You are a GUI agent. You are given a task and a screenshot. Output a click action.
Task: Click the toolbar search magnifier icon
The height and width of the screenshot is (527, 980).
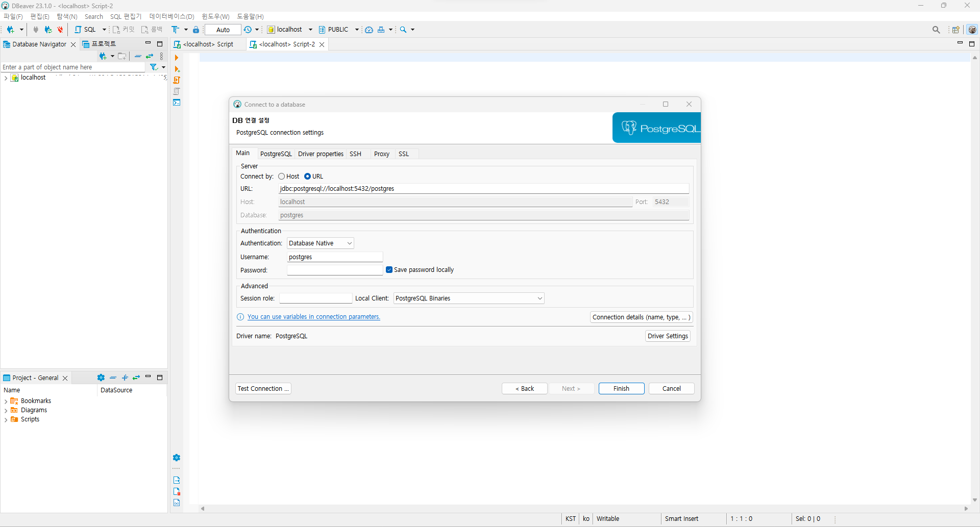[403, 30]
